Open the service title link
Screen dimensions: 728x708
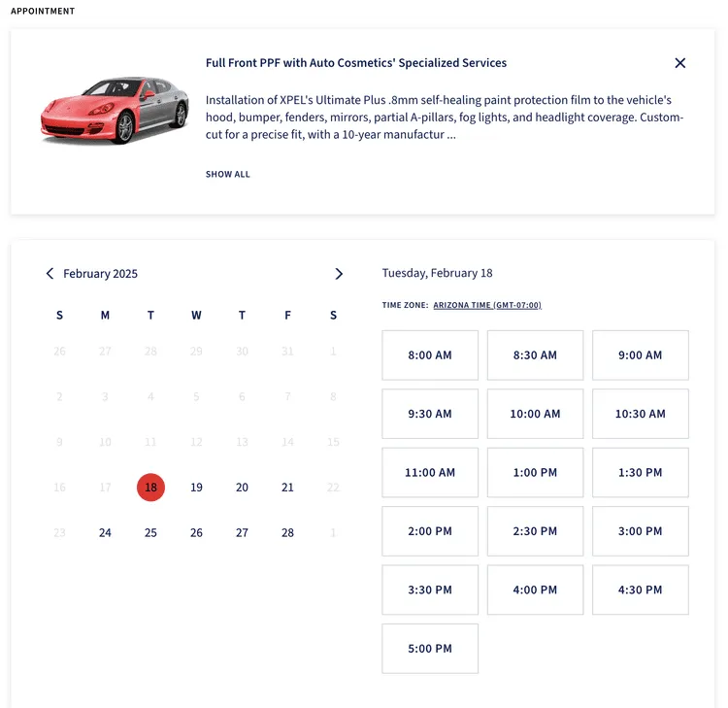[356, 63]
